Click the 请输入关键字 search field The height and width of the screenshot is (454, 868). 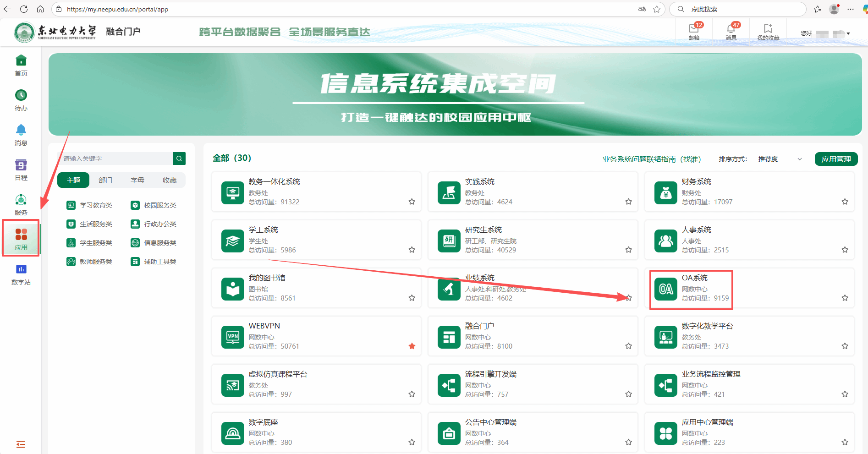116,159
